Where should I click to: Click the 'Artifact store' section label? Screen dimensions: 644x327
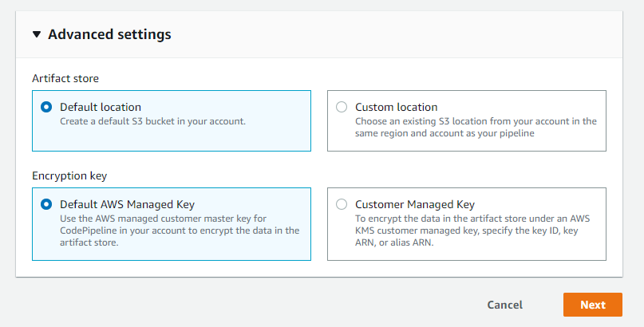coord(65,78)
